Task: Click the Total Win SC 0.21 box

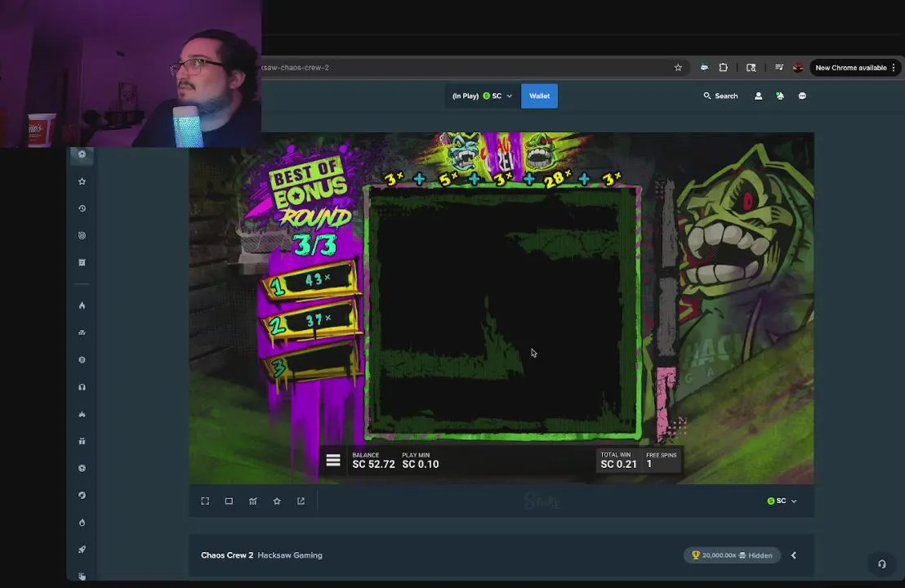Action: 618,461
